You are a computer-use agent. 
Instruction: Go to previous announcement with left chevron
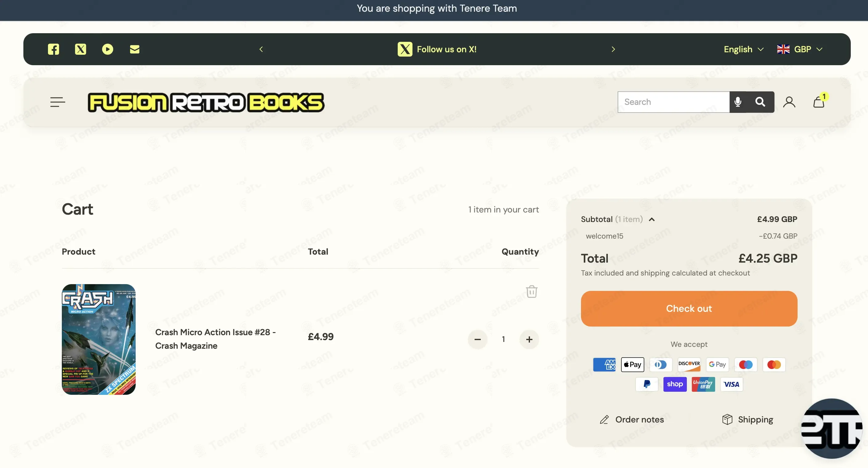261,49
